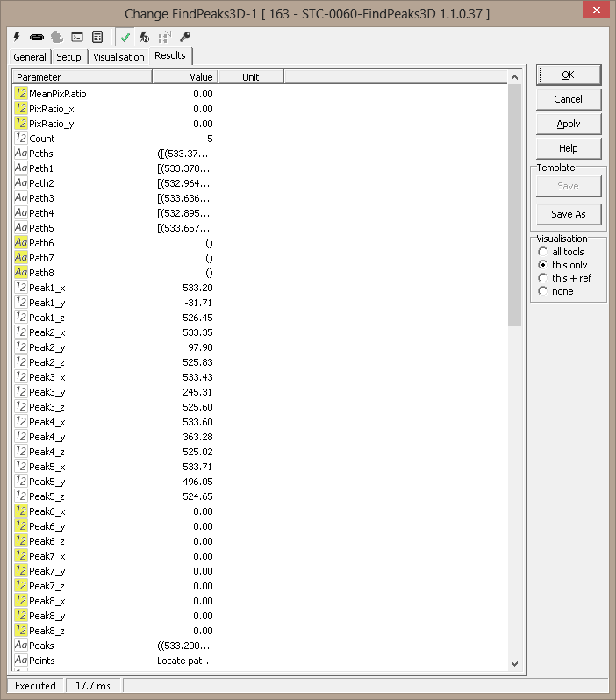
Task: Click the lightning bolt with M icon
Action: tap(145, 38)
